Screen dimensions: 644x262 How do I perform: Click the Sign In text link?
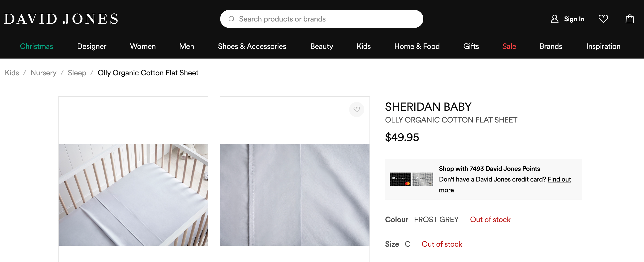pyautogui.click(x=574, y=19)
